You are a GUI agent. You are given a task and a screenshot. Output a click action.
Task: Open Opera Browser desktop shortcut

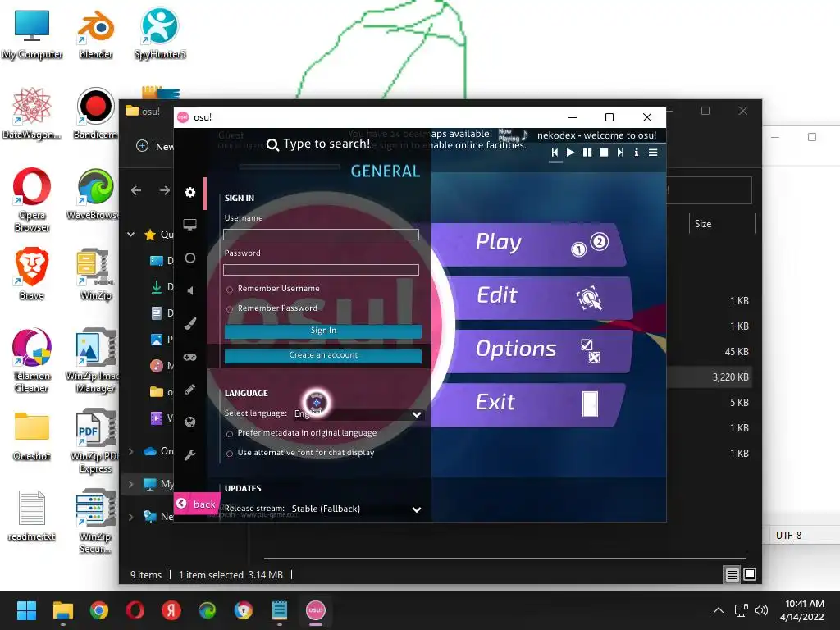point(32,200)
